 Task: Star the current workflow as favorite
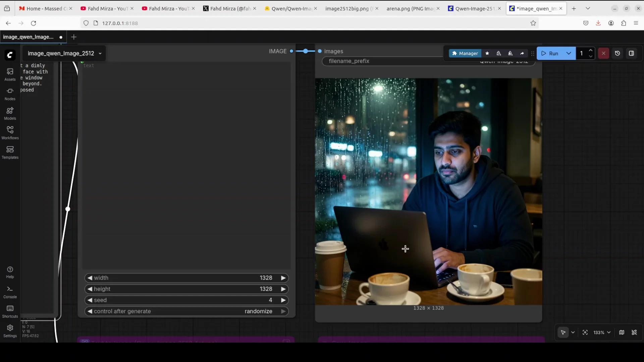pyautogui.click(x=487, y=53)
